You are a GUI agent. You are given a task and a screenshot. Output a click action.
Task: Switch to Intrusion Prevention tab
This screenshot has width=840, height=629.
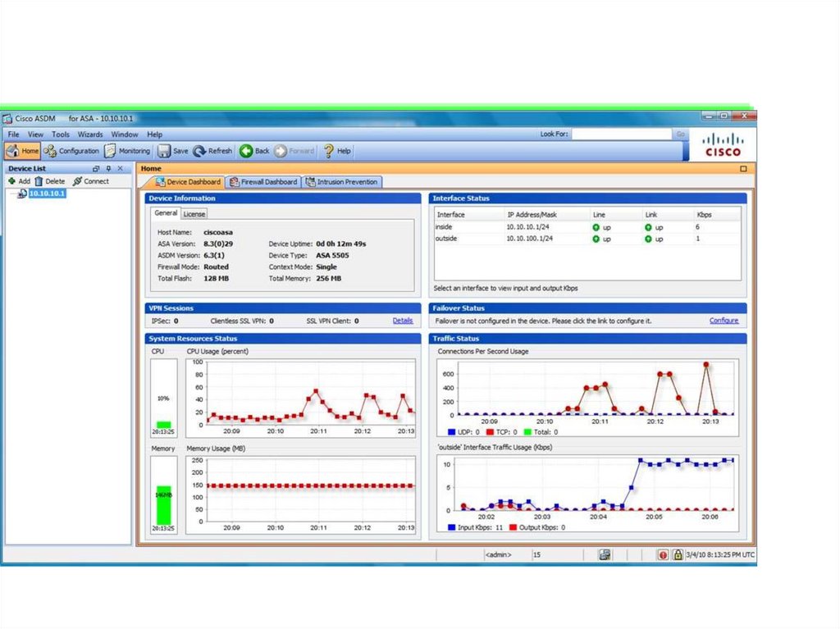(341, 181)
